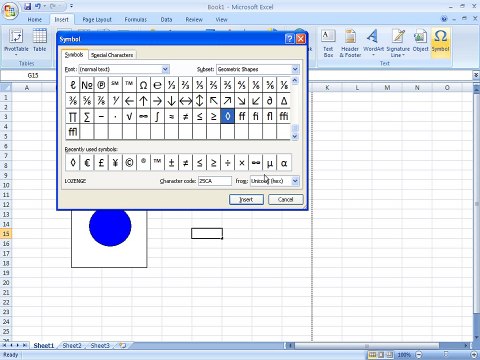Click the Office button
The image size is (480, 360).
pyautogui.click(x=10, y=11)
